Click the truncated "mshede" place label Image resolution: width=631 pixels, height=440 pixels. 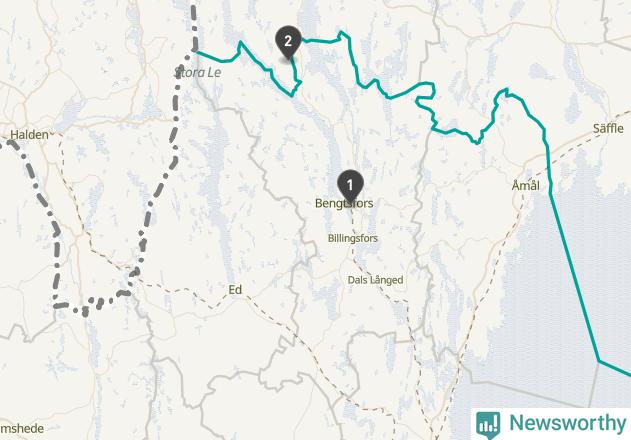tap(22, 428)
